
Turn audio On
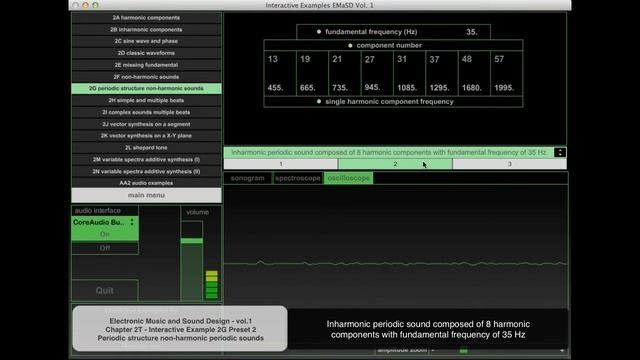[105, 234]
